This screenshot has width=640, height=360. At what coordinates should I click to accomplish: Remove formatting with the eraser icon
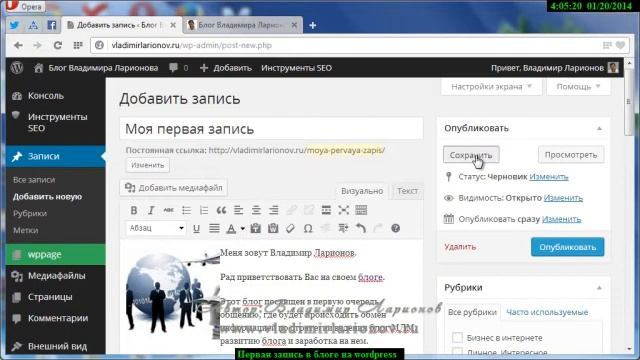pos(291,228)
